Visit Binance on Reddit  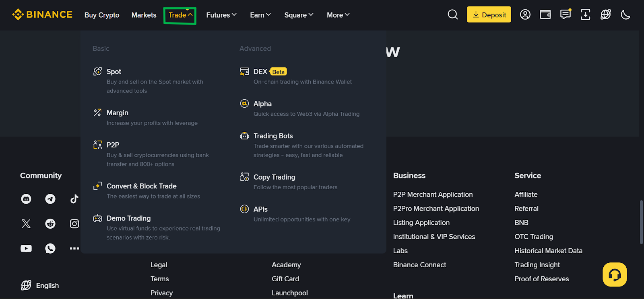pyautogui.click(x=50, y=223)
